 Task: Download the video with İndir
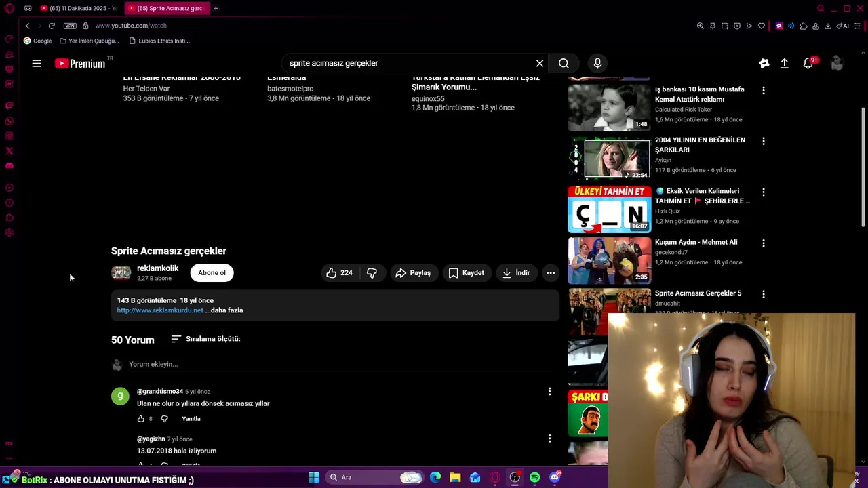[515, 272]
